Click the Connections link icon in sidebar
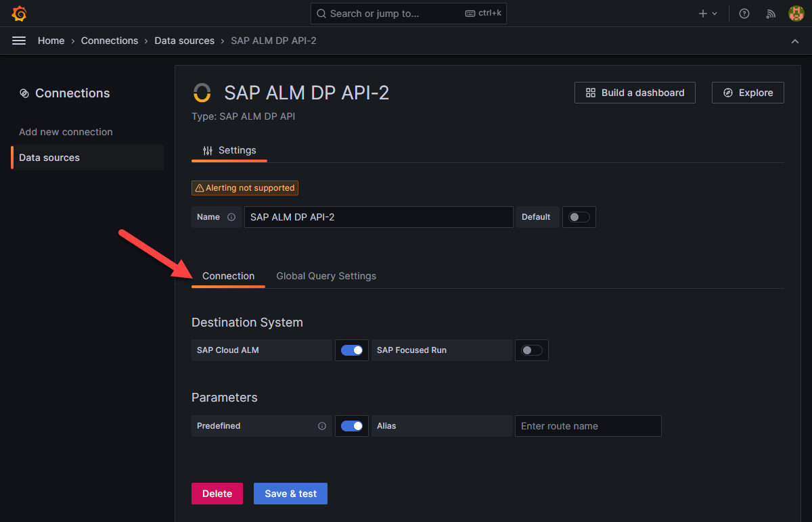The image size is (812, 522). click(24, 93)
